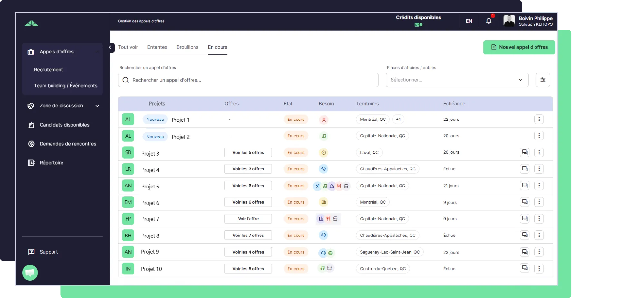
Task: Click discussion icon for Projet 7
Action: [x=525, y=219]
